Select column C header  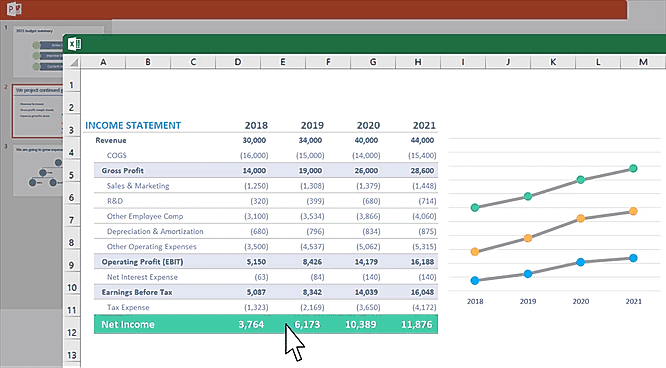point(193,62)
